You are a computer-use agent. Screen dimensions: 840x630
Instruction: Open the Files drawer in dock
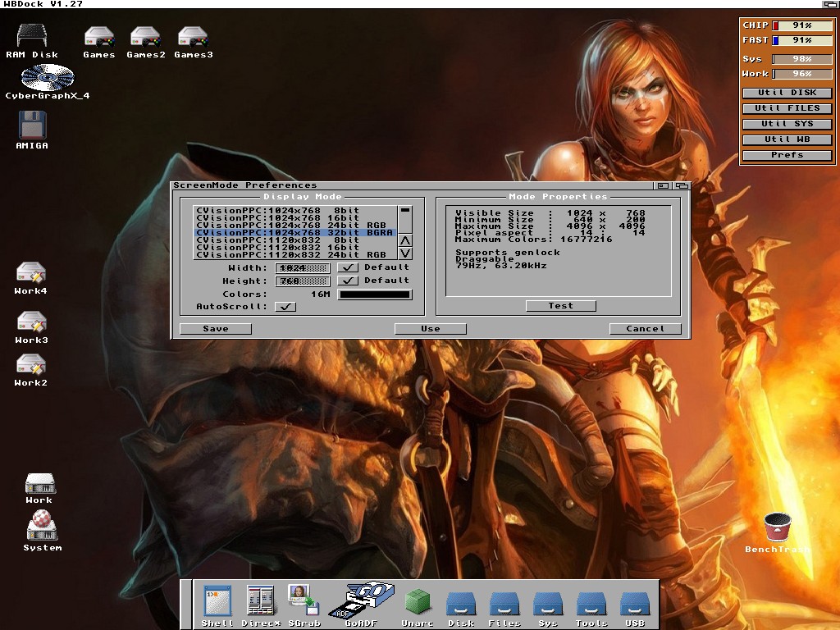[x=504, y=605]
